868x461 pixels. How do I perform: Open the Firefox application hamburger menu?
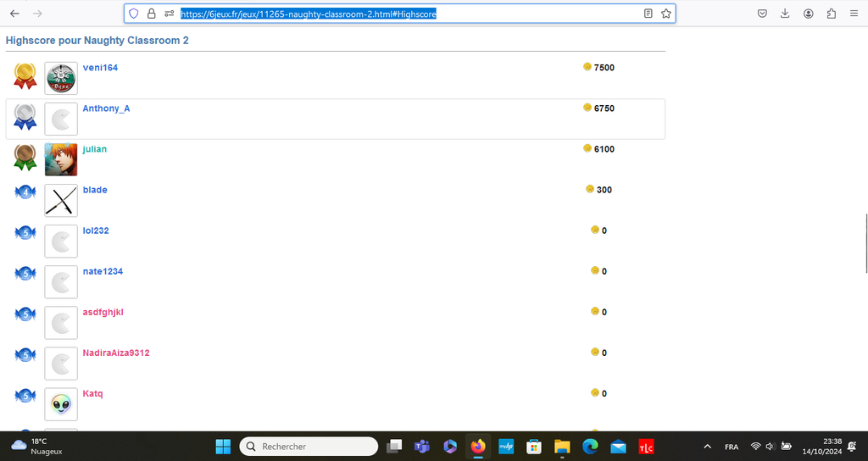pyautogui.click(x=853, y=14)
